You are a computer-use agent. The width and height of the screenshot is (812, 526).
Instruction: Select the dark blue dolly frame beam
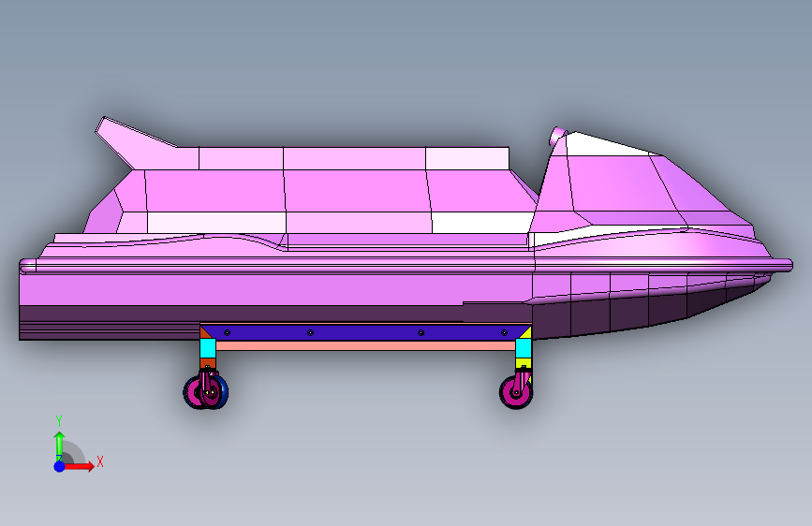tap(365, 332)
